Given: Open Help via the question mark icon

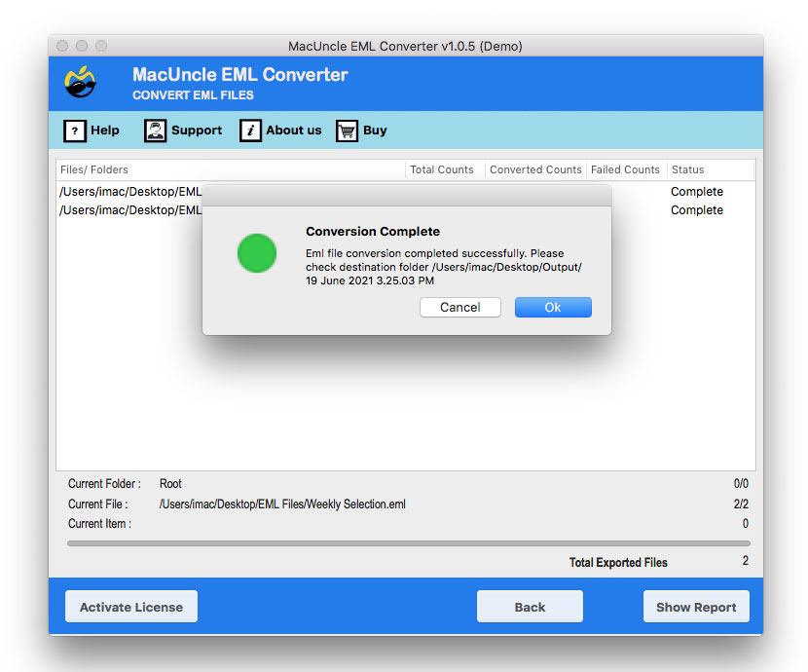Looking at the screenshot, I should (x=77, y=131).
